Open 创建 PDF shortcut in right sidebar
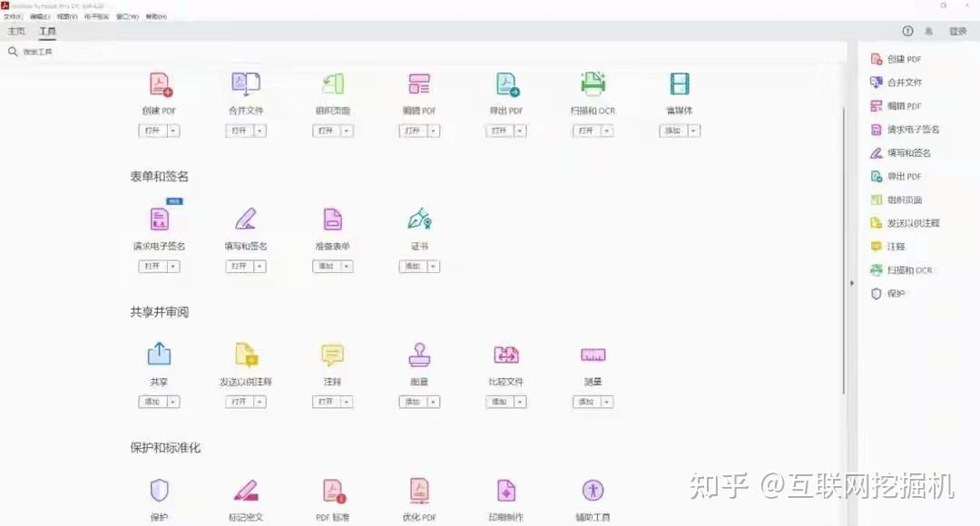Screen dimensions: 980x526 tap(897, 59)
